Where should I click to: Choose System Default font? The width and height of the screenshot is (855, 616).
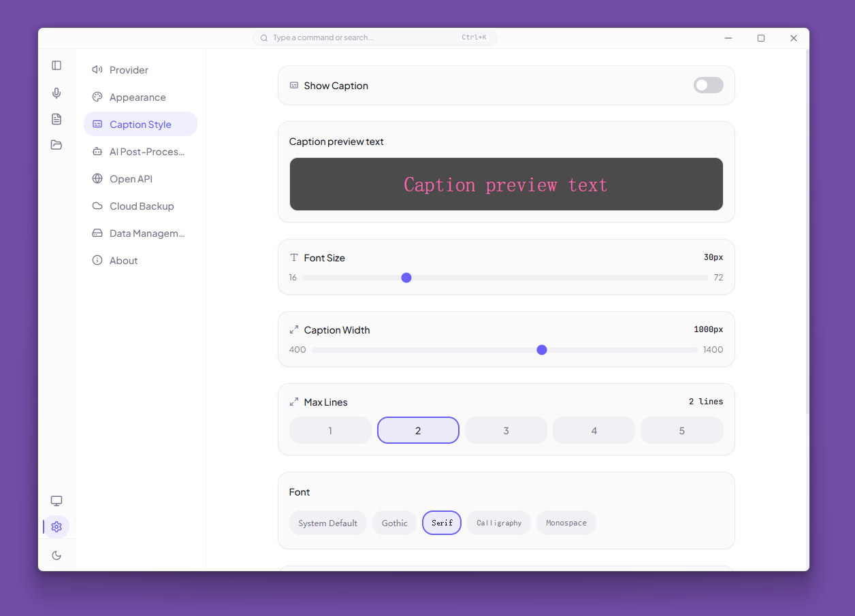coord(327,523)
